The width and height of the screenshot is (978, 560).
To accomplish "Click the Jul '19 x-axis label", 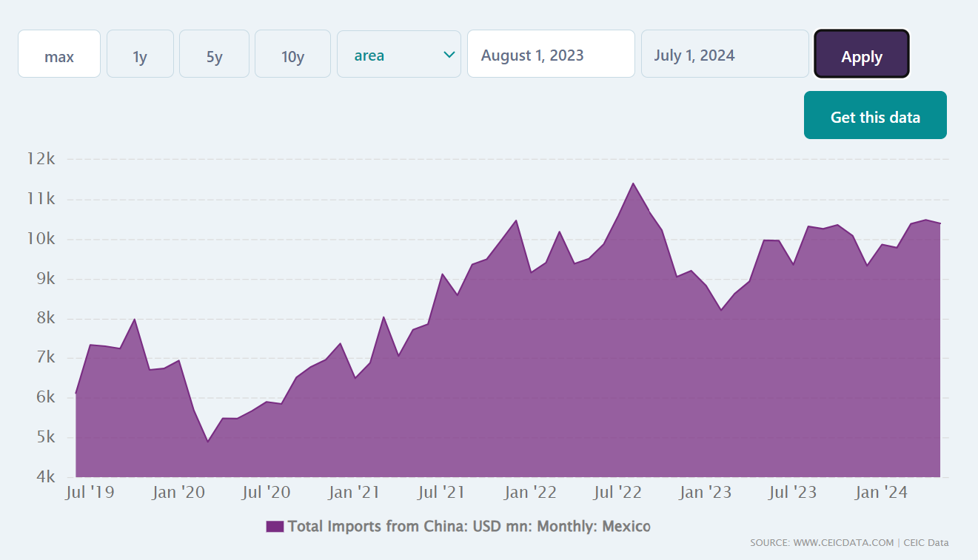I will [90, 492].
